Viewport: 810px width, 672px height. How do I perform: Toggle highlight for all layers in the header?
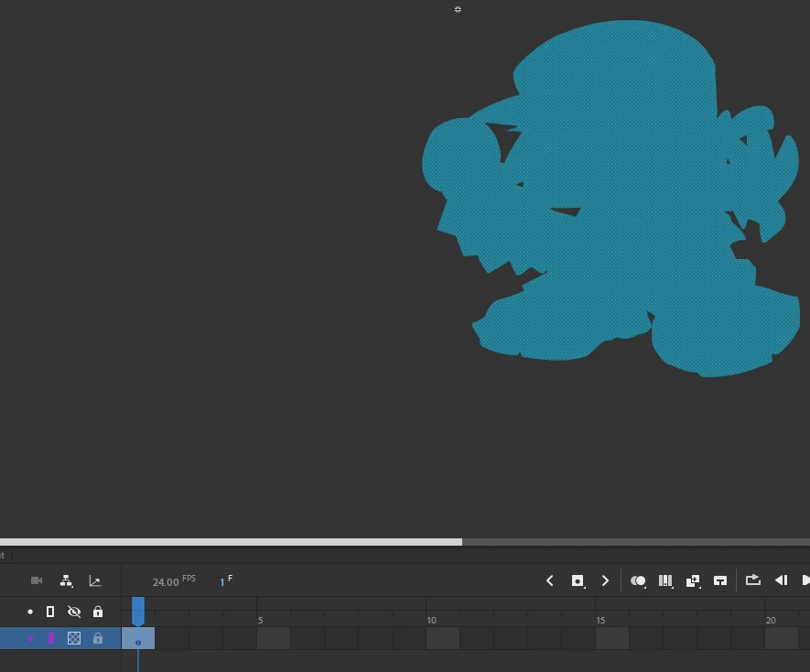[x=30, y=612]
